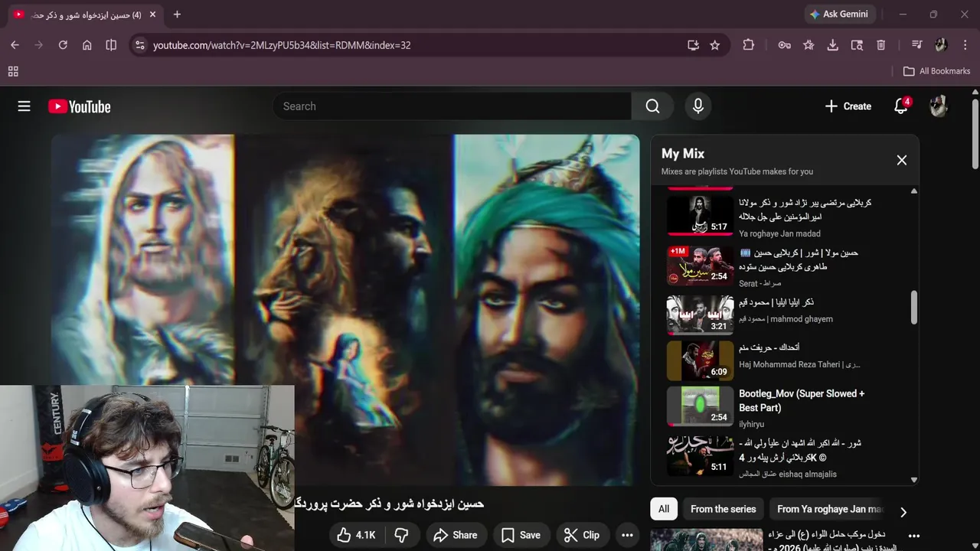Open the notifications bell

point(901,106)
